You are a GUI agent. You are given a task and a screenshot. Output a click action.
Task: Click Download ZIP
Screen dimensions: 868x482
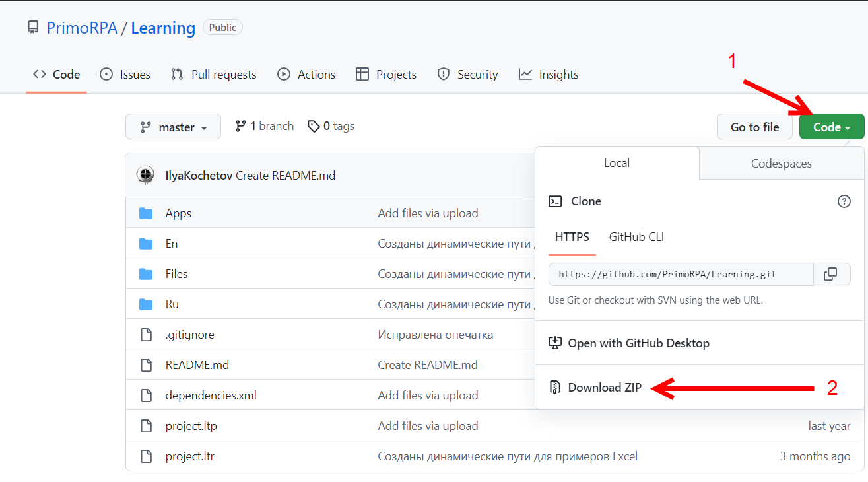605,387
